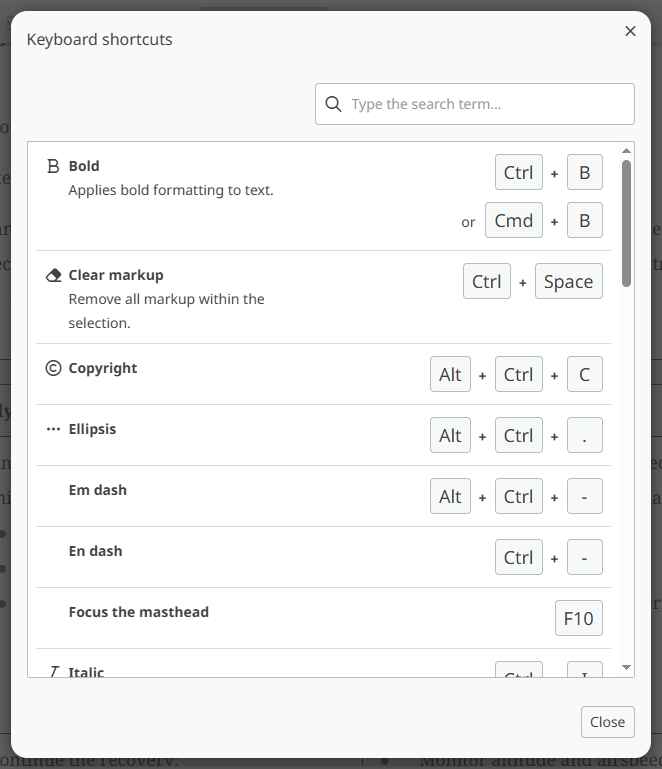Click the magnifier search icon
This screenshot has width=662, height=769.
333,104
